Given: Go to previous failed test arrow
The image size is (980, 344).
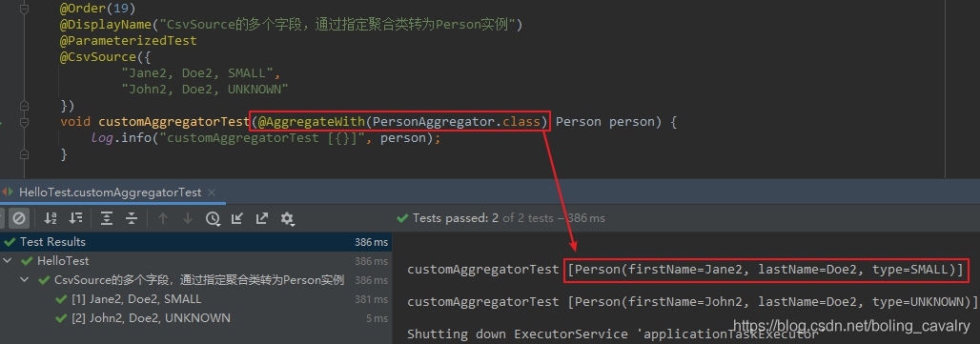Looking at the screenshot, I should pos(163,218).
